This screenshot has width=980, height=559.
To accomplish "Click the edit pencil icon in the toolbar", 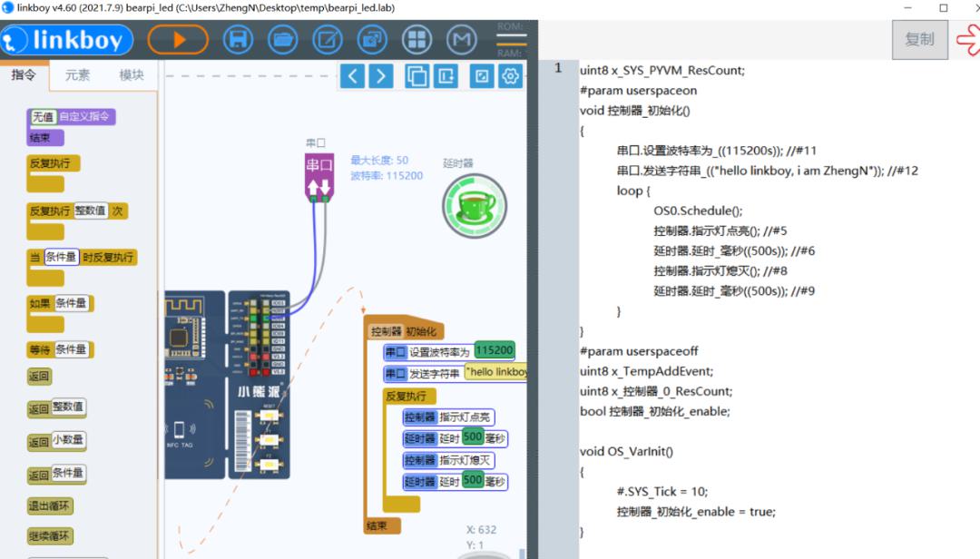I will click(x=328, y=40).
